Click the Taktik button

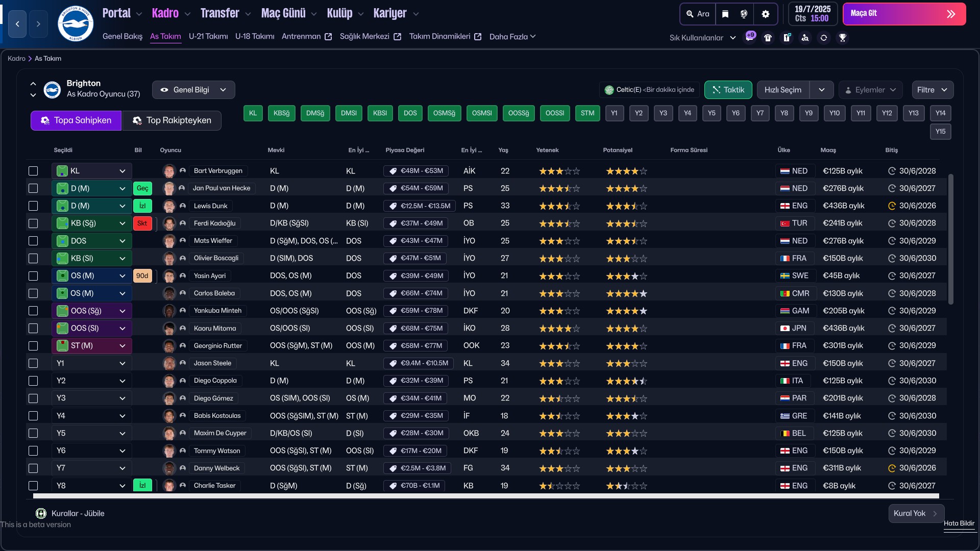pyautogui.click(x=728, y=90)
